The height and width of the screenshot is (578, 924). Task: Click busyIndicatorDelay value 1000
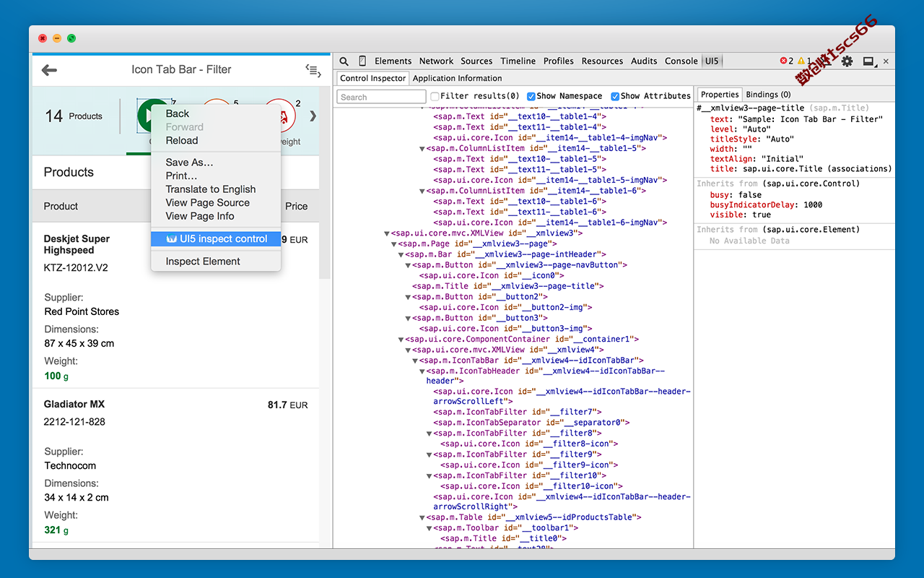point(813,204)
